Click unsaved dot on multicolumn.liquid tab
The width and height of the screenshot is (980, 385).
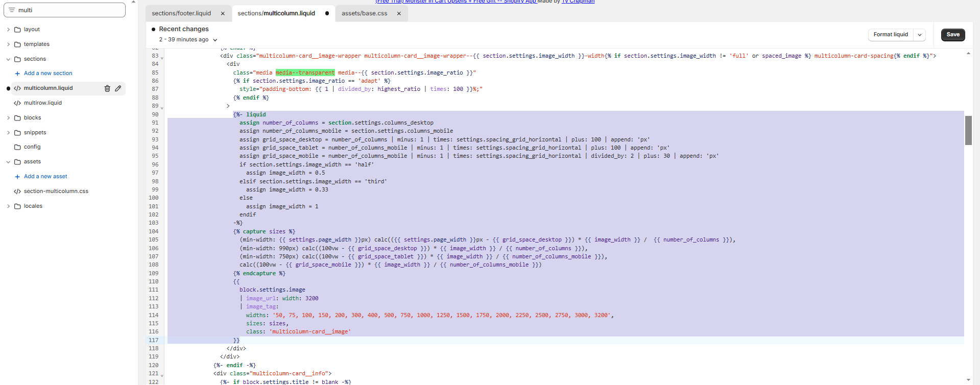327,13
